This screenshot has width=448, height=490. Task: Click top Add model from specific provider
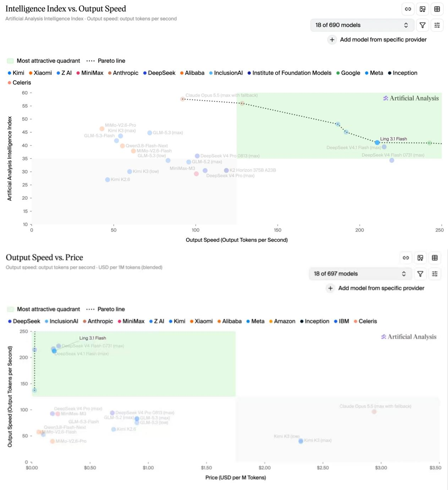[x=377, y=39]
